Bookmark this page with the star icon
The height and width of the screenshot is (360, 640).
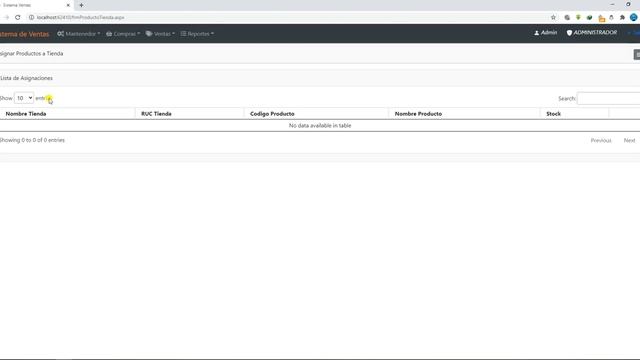pos(553,18)
